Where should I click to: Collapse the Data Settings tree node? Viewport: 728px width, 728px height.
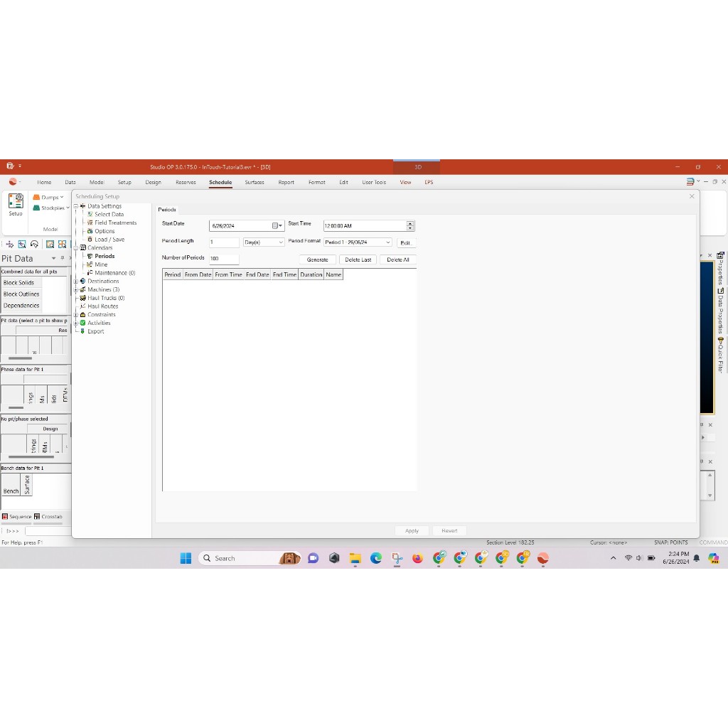(x=75, y=206)
